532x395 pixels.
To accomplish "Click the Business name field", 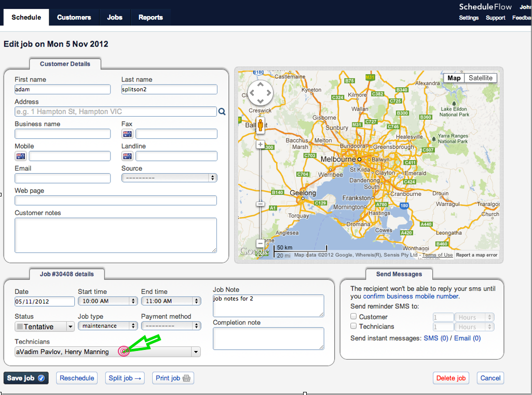I will [x=62, y=134].
